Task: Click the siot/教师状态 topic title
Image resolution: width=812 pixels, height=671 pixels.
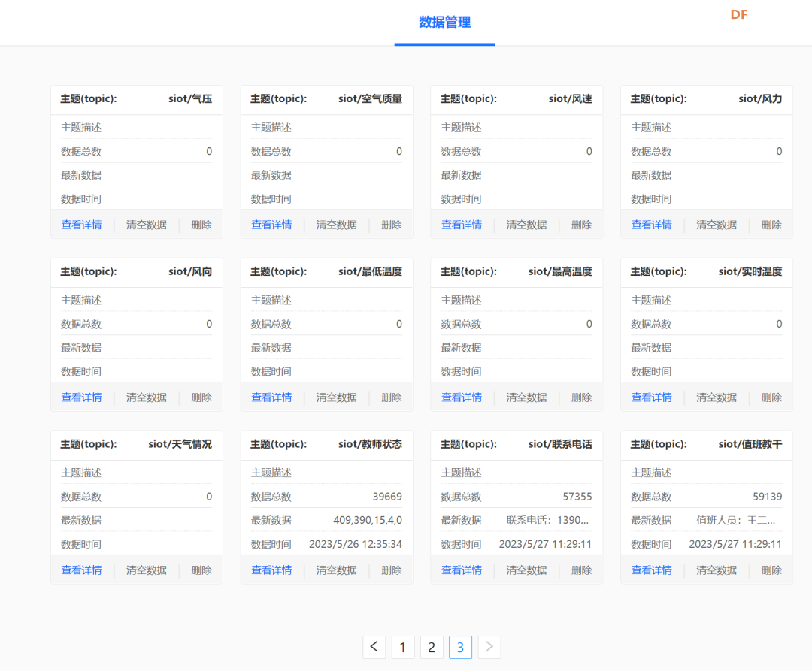Action: click(x=370, y=444)
